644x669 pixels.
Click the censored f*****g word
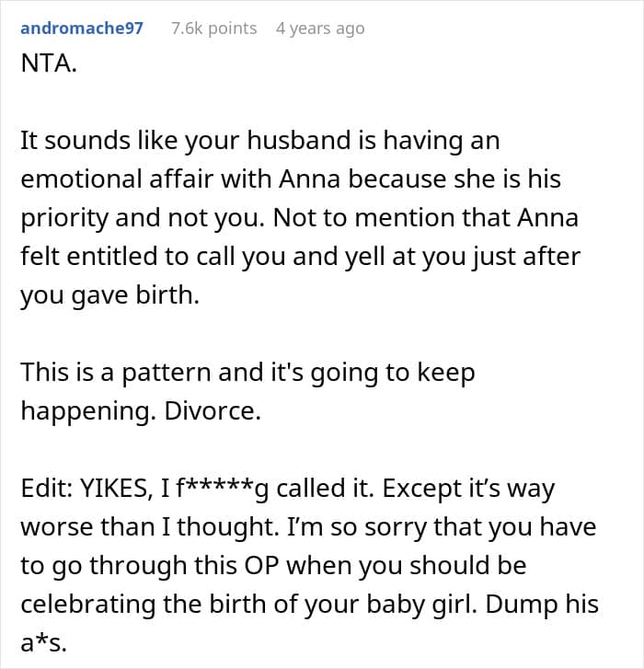coord(223,489)
